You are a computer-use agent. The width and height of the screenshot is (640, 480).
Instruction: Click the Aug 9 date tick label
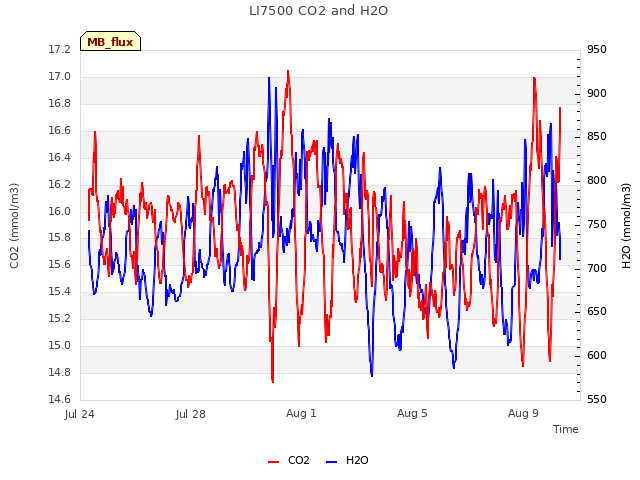point(523,413)
